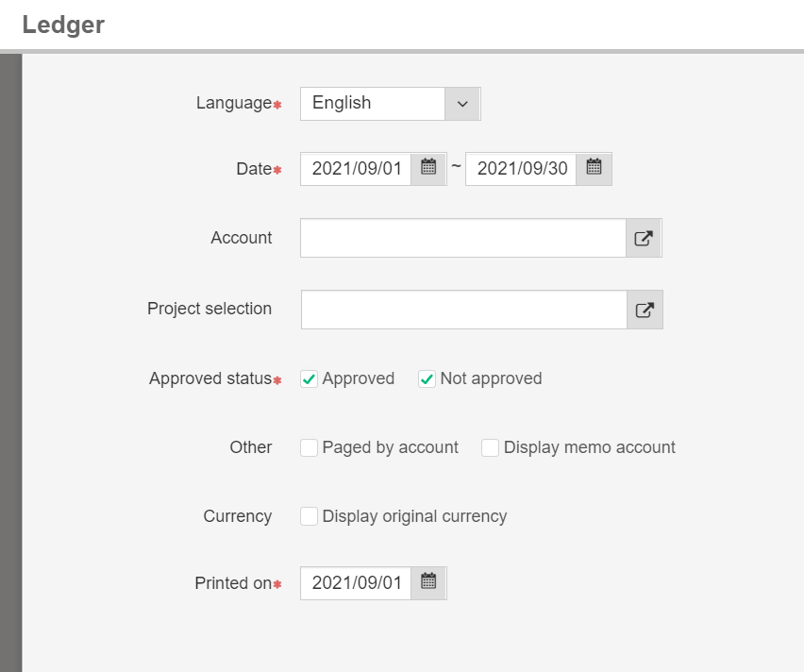804x672 pixels.
Task: Click the 2021/09/01 start date field
Action: [x=357, y=169]
